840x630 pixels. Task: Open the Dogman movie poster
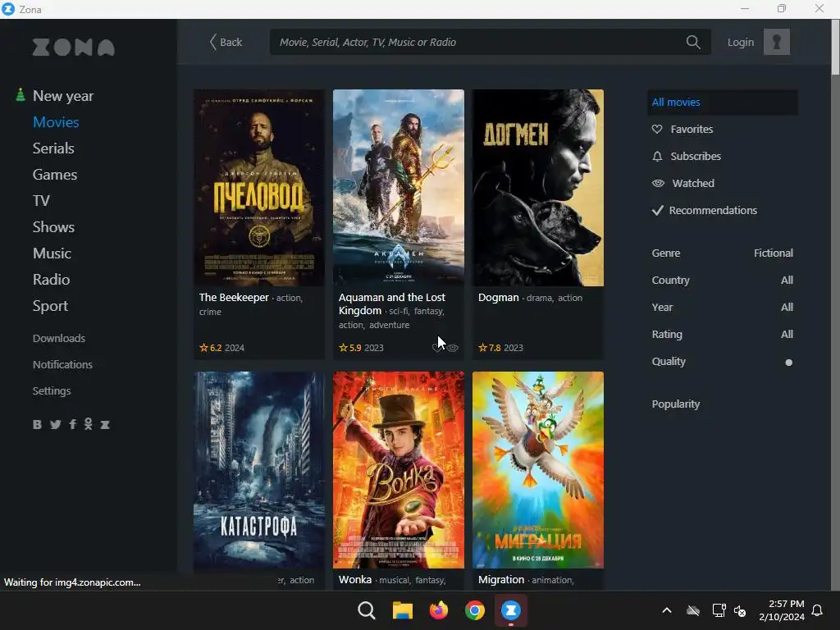[538, 188]
